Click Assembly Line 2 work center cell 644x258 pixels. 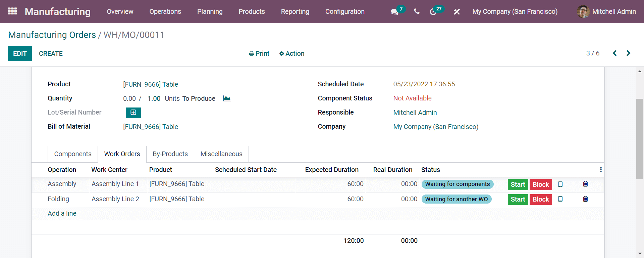115,199
